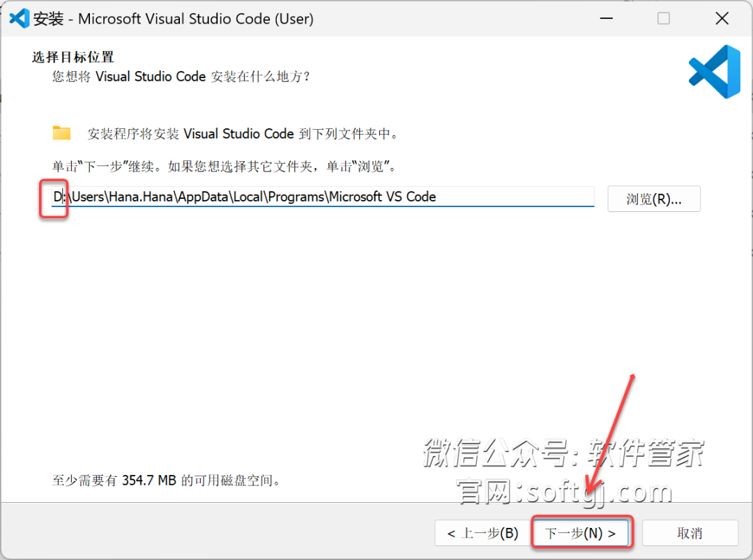The height and width of the screenshot is (560, 753).
Task: Open folder browser with 浏览(R)...
Action: (653, 199)
